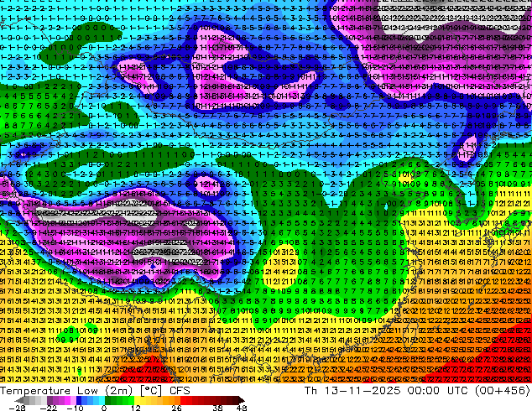Click the '12' legend label

pyautogui.click(x=136, y=408)
